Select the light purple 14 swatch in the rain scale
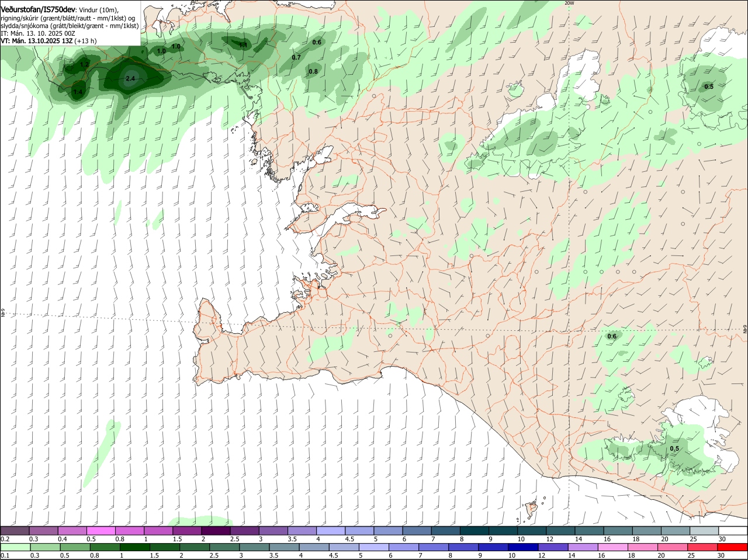Image resolution: width=748 pixels, height=560 pixels. pyautogui.click(x=583, y=547)
